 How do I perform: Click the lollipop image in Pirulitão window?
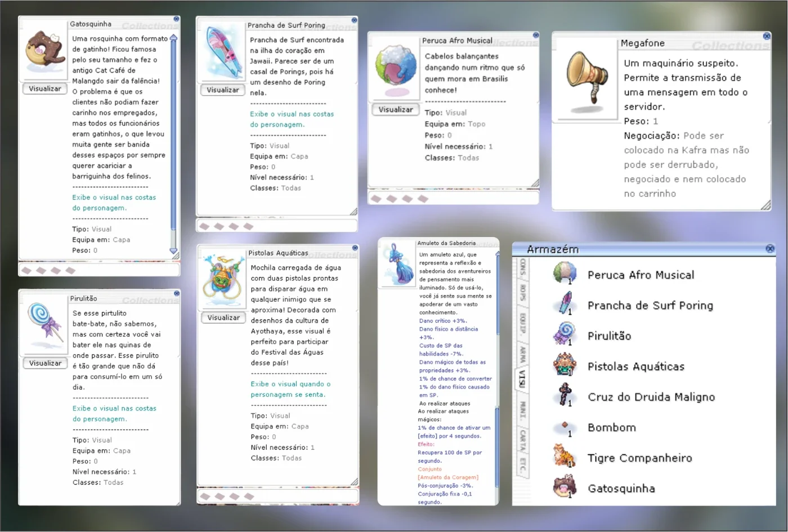tap(44, 324)
